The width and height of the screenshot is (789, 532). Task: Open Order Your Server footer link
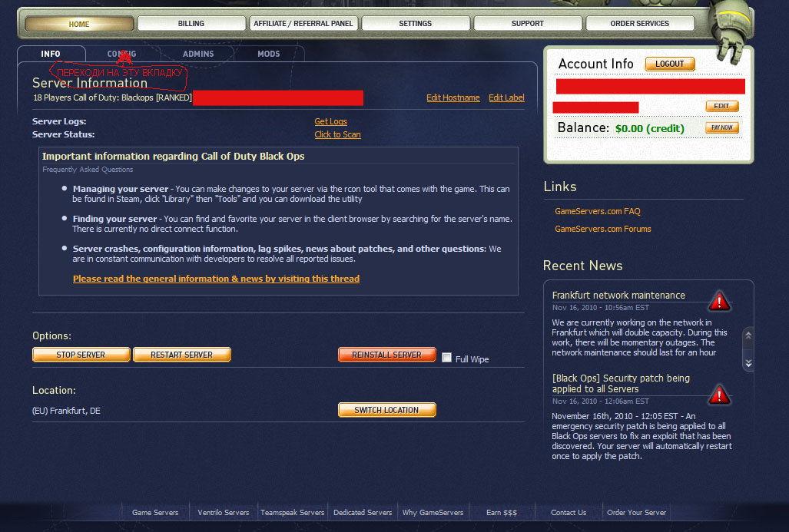pos(637,512)
